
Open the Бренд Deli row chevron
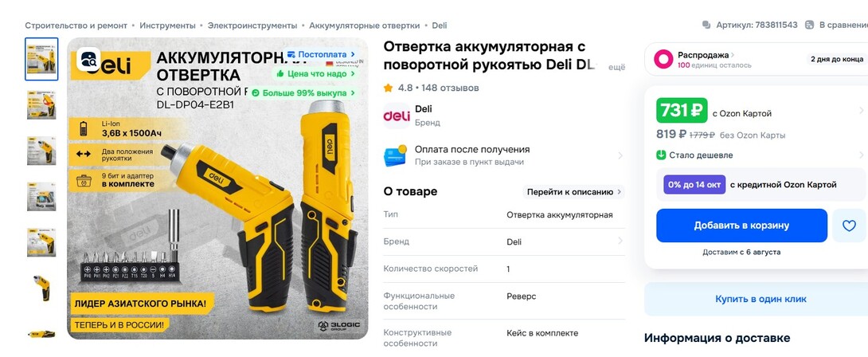pos(620,241)
